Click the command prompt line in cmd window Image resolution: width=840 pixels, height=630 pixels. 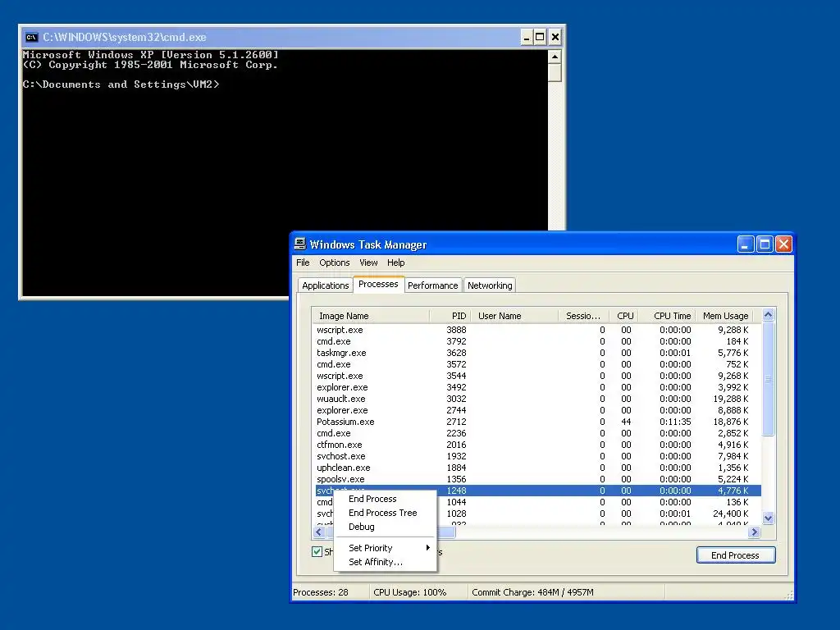(121, 84)
